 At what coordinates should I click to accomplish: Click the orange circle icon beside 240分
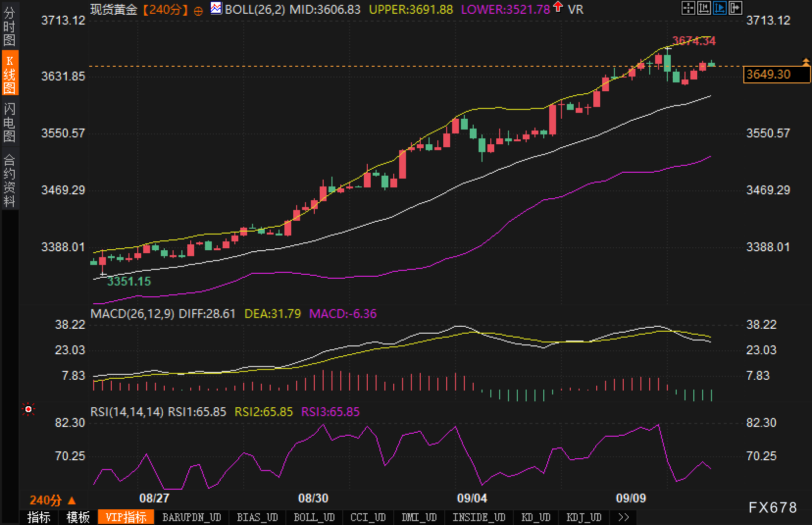click(x=198, y=11)
